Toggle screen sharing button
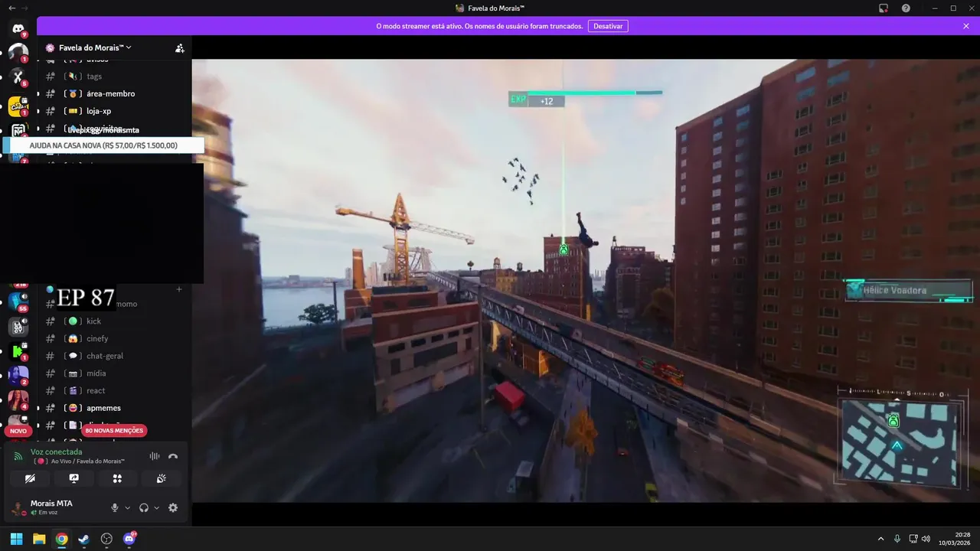This screenshot has height=551, width=980. [x=73, y=478]
